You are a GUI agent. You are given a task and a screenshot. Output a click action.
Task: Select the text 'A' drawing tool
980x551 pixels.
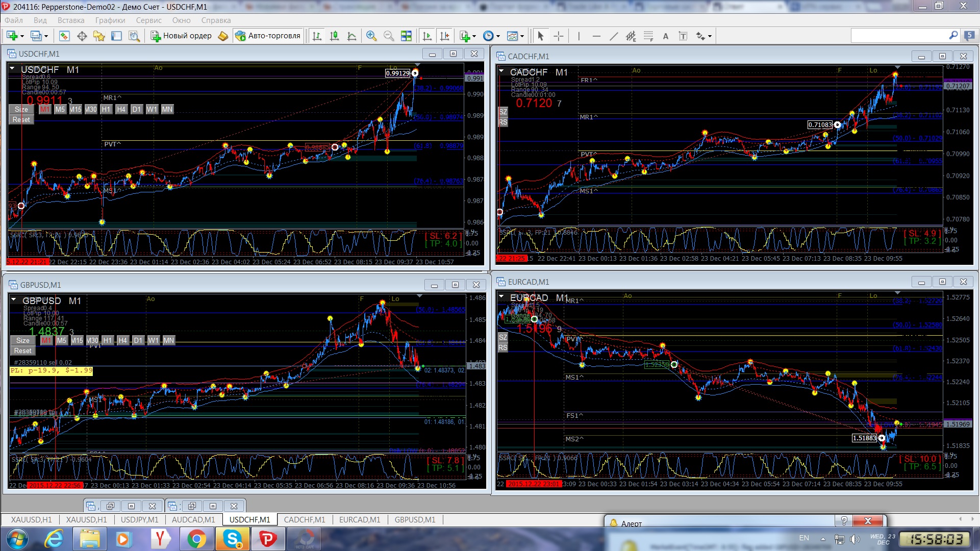(666, 36)
